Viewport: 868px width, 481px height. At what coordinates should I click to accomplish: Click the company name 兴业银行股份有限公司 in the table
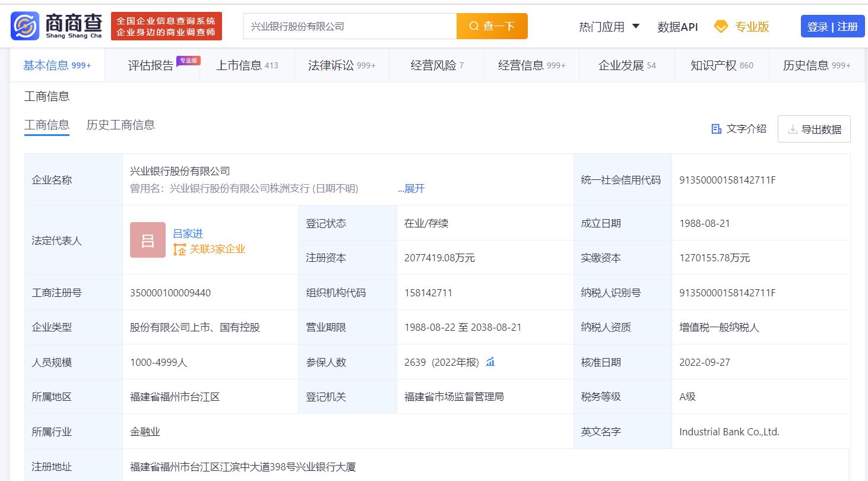click(180, 171)
